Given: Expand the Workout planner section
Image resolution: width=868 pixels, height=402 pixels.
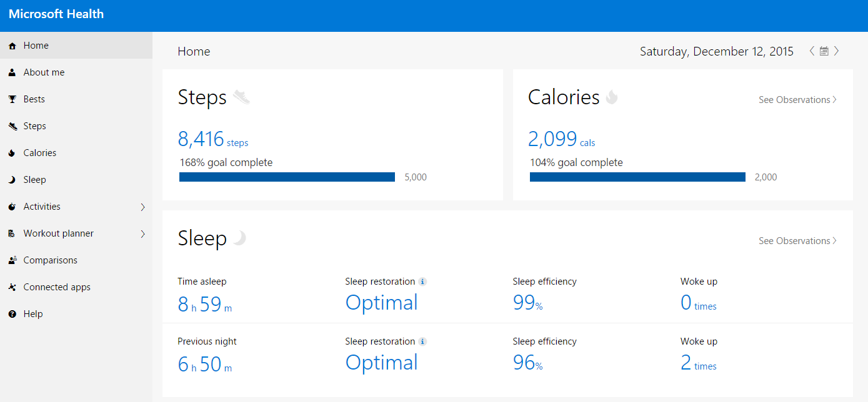Looking at the screenshot, I should (142, 233).
